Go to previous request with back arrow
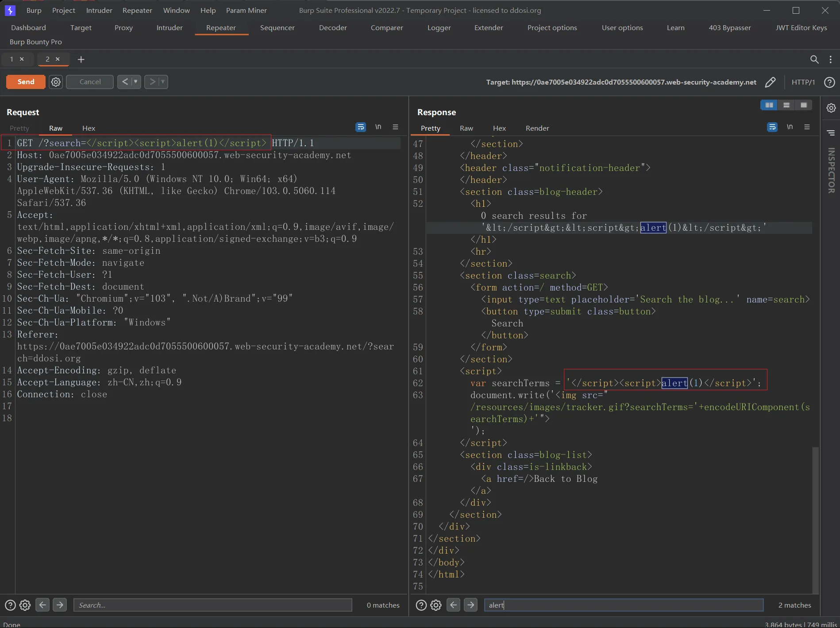The width and height of the screenshot is (840, 628). pos(125,82)
